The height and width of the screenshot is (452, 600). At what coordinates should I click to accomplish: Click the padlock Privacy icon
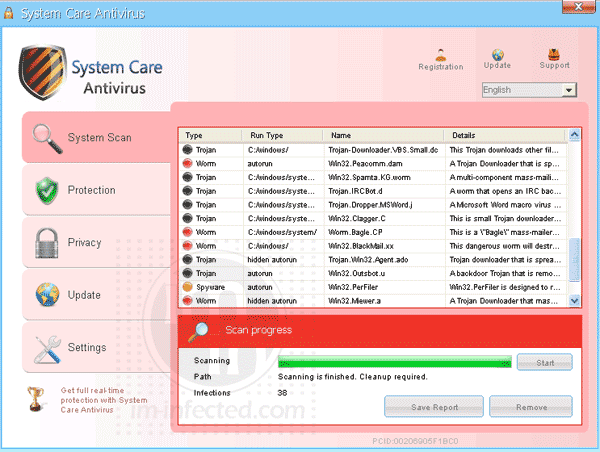point(47,243)
